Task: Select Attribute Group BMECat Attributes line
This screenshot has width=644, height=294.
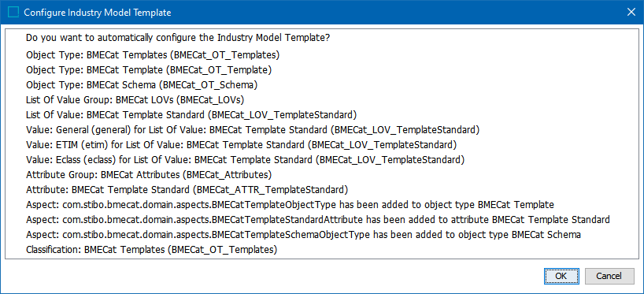Action: pyautogui.click(x=149, y=175)
